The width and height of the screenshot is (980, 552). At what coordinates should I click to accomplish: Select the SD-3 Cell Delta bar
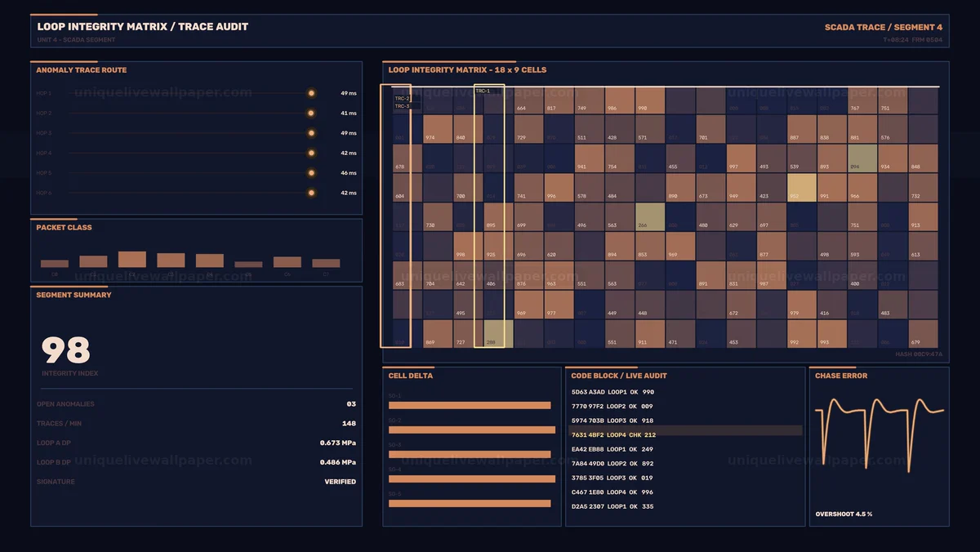pos(470,454)
